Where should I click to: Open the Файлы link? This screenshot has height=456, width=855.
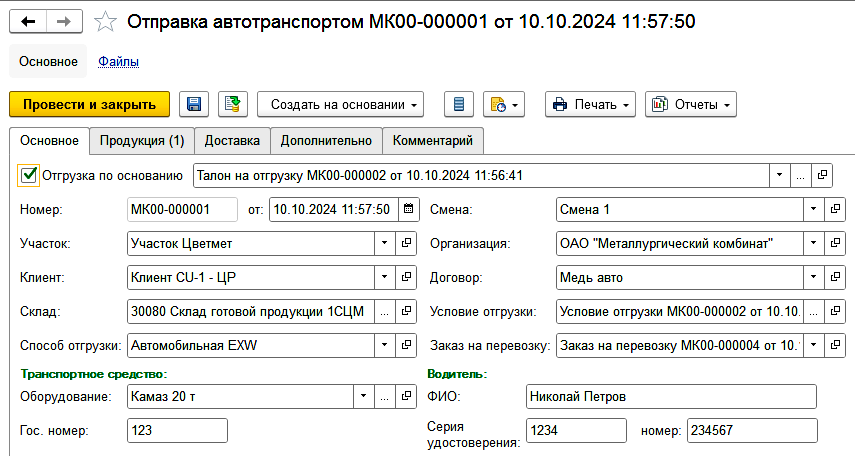pyautogui.click(x=118, y=62)
